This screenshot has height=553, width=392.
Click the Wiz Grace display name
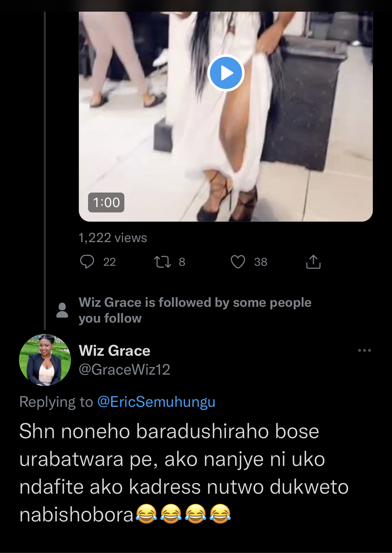point(114,351)
